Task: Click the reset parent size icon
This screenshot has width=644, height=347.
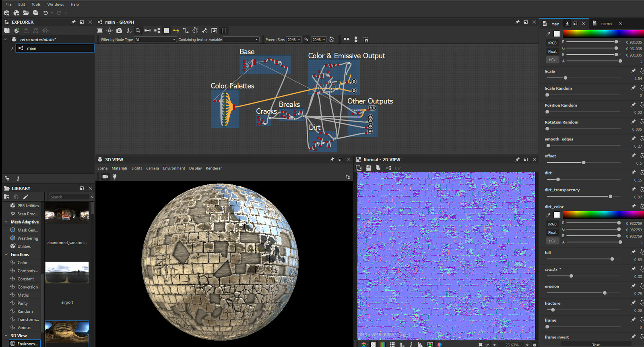Action: point(332,39)
